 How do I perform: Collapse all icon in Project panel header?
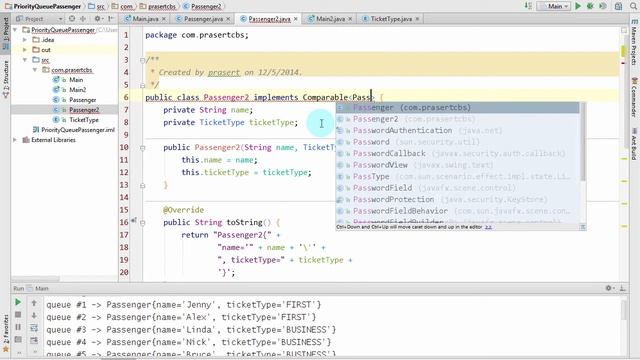pyautogui.click(x=83, y=19)
